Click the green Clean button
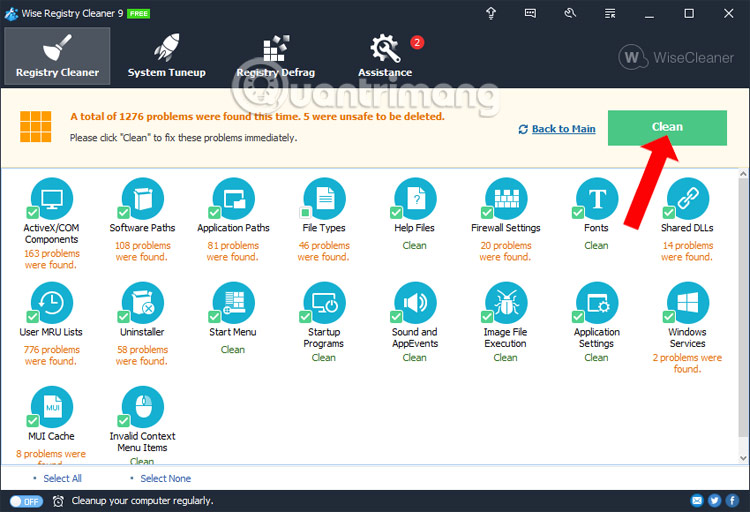This screenshot has height=512, width=750. point(667,128)
